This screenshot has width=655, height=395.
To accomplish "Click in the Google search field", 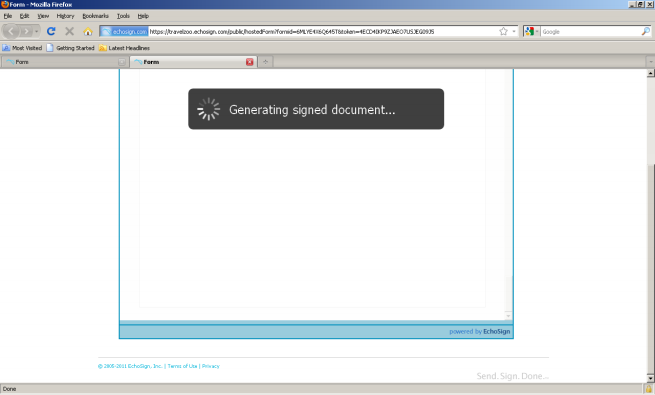I will (x=590, y=31).
